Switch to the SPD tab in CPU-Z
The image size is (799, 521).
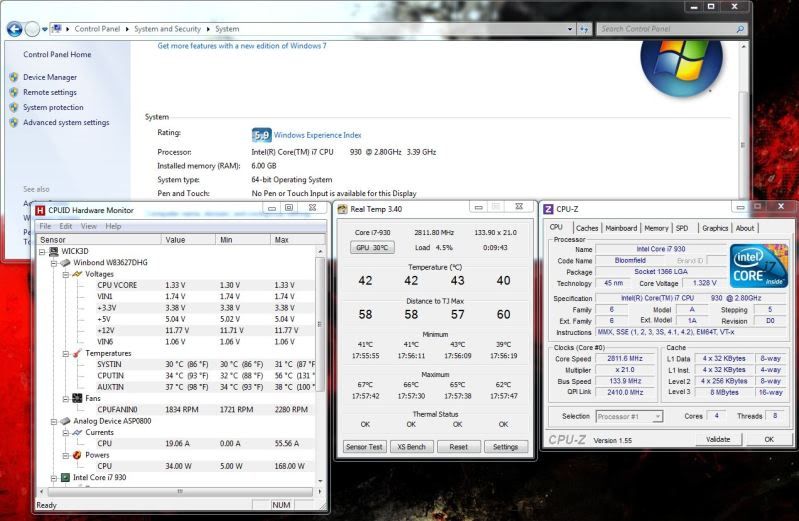(682, 228)
